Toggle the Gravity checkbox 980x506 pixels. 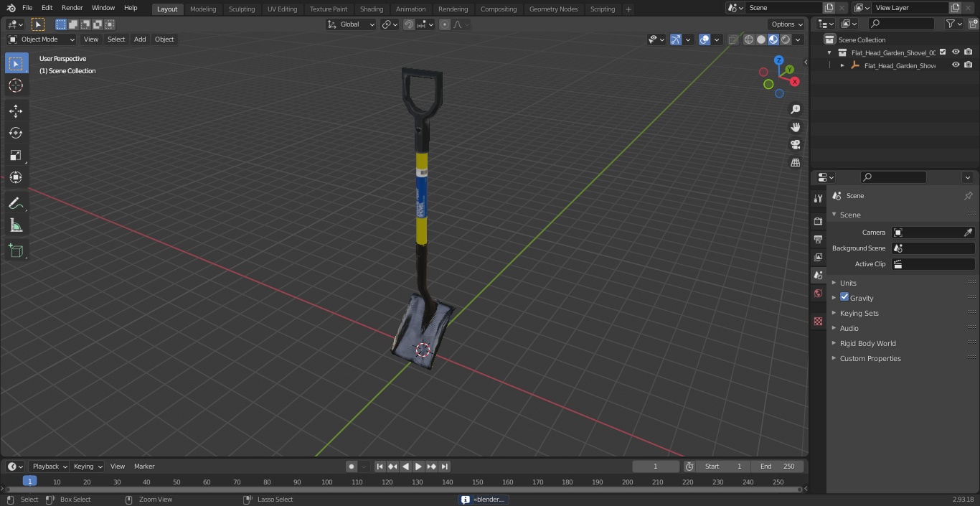click(844, 297)
